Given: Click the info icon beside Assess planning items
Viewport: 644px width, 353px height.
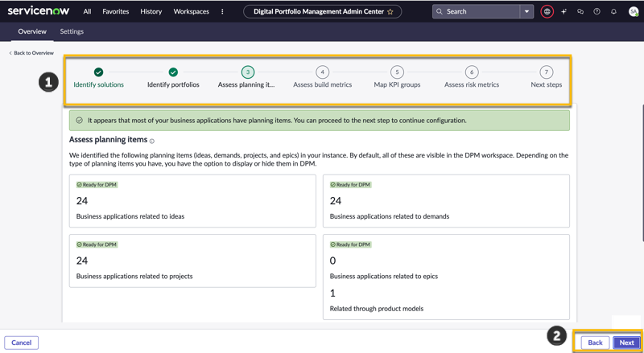Looking at the screenshot, I should (x=152, y=142).
